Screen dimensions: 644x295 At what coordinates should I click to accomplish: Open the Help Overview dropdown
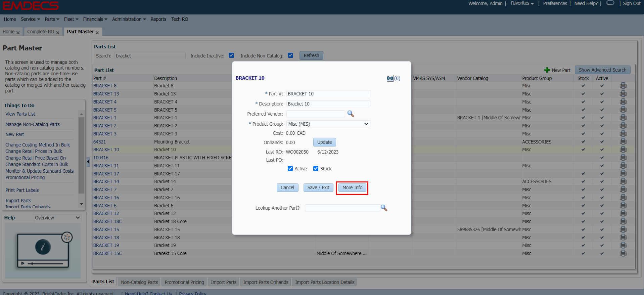tap(57, 218)
